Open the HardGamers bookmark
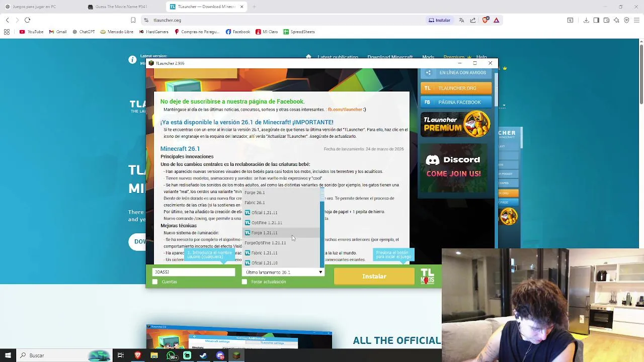Viewport: 644px width, 362px height. point(153,32)
